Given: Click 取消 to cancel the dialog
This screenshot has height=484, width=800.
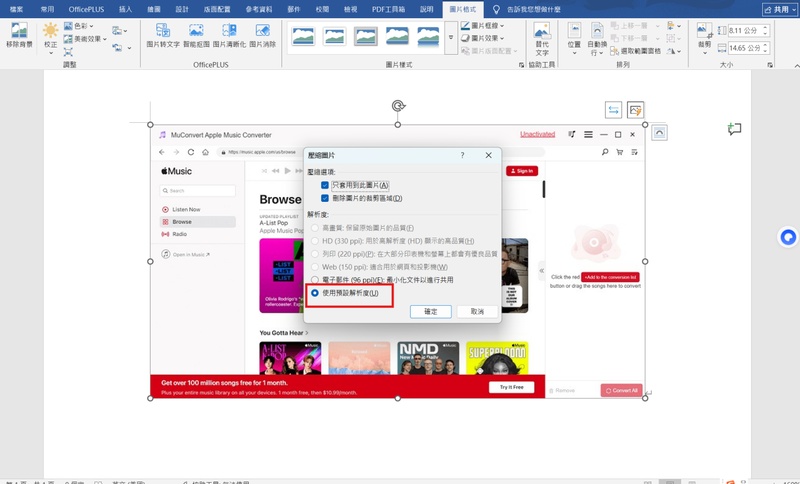Looking at the screenshot, I should pyautogui.click(x=477, y=312).
